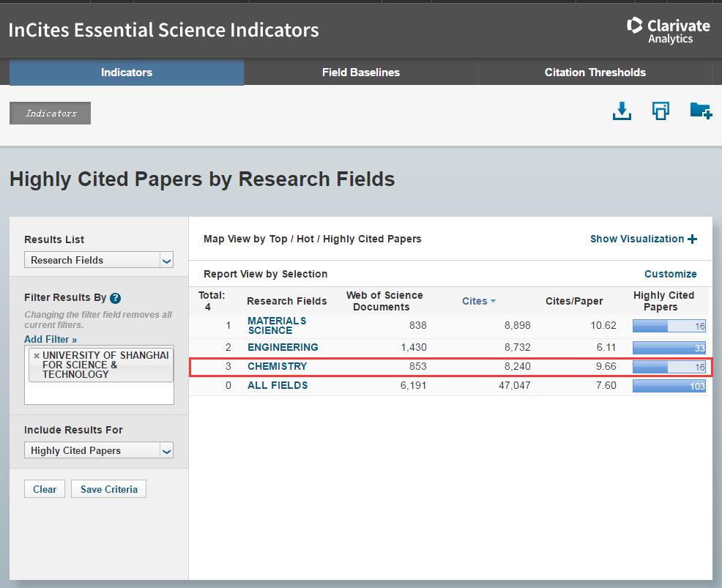Click the Web of Science Documents column header
The width and height of the screenshot is (722, 588).
pos(384,301)
